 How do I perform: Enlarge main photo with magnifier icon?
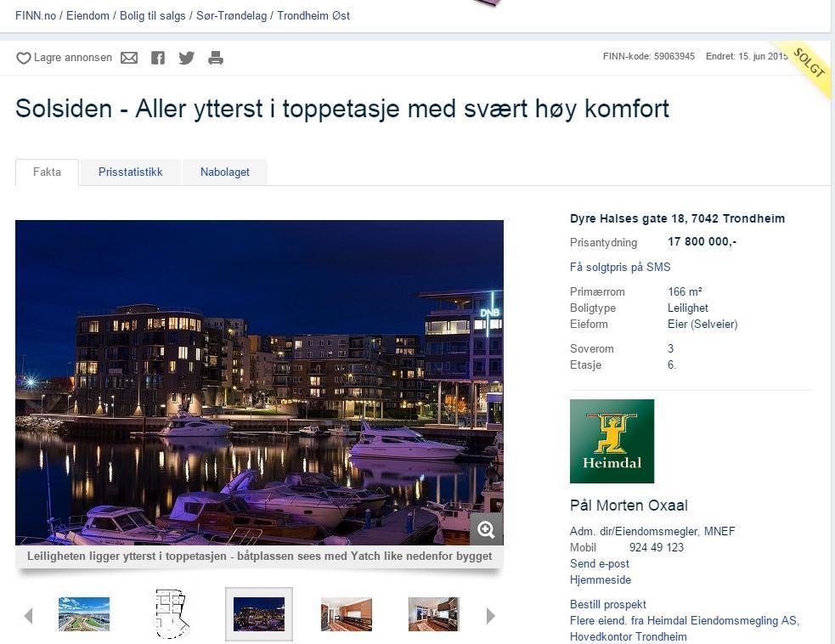pos(486,529)
